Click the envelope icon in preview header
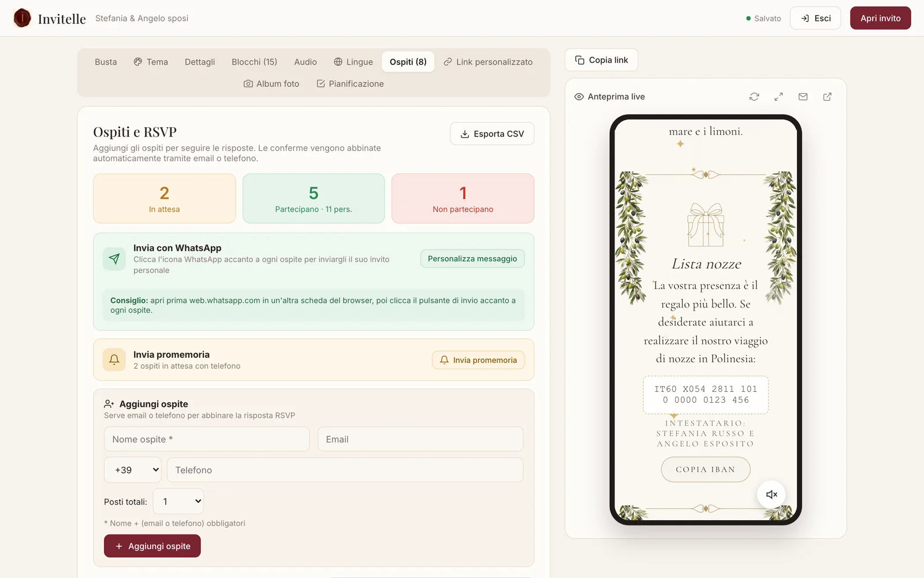This screenshot has width=924, height=578. coord(803,97)
